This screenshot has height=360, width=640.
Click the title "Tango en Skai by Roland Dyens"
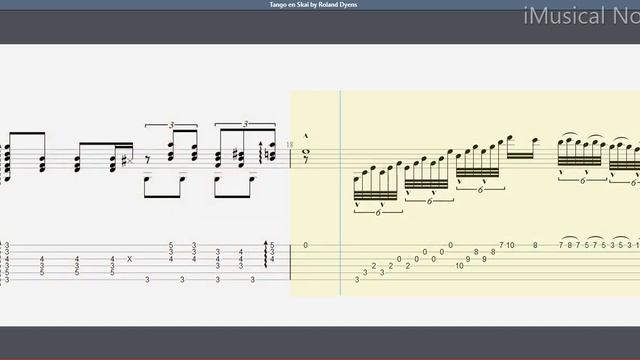point(313,5)
